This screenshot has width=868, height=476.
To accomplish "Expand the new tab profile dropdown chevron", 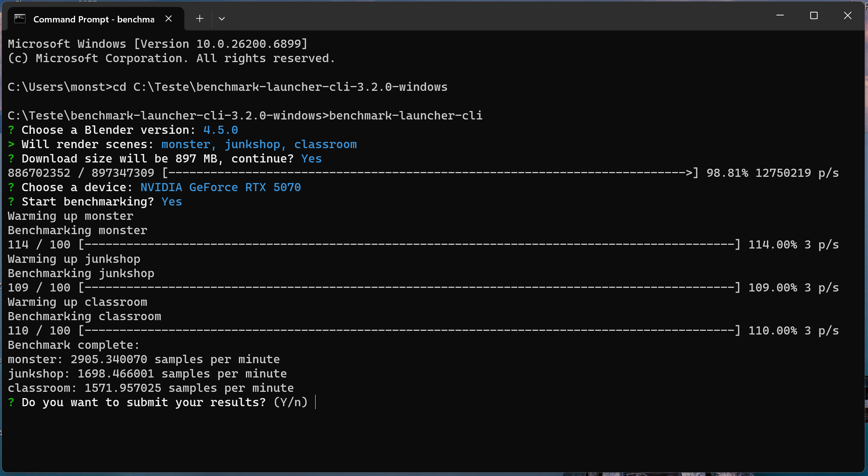I will click(x=222, y=19).
